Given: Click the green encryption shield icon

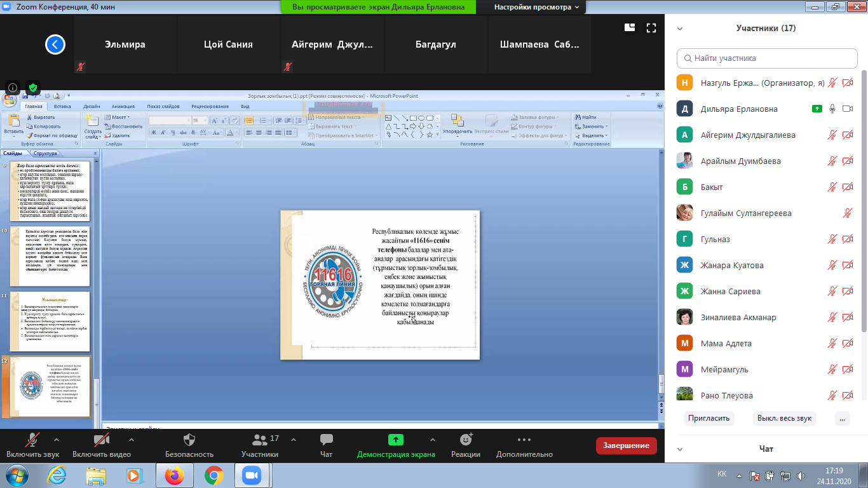Looking at the screenshot, I should coord(33,88).
